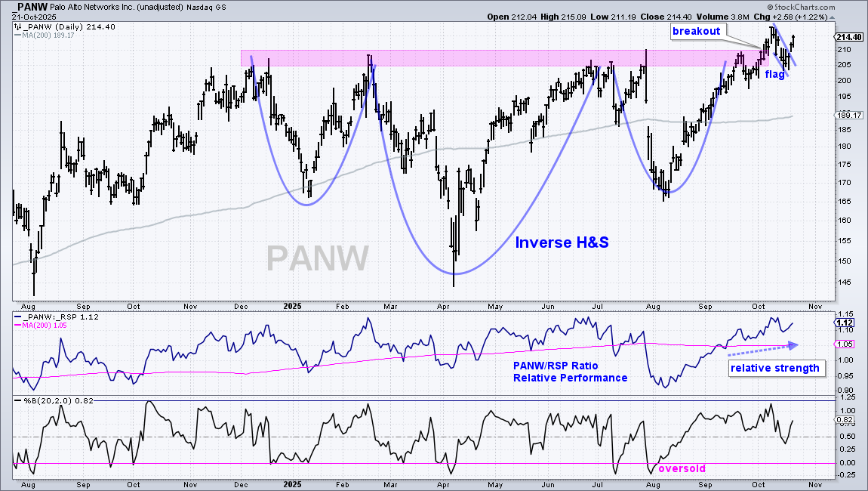This screenshot has width=868, height=491.
Task: Click the 210 level on the price axis
Action: 844,50
